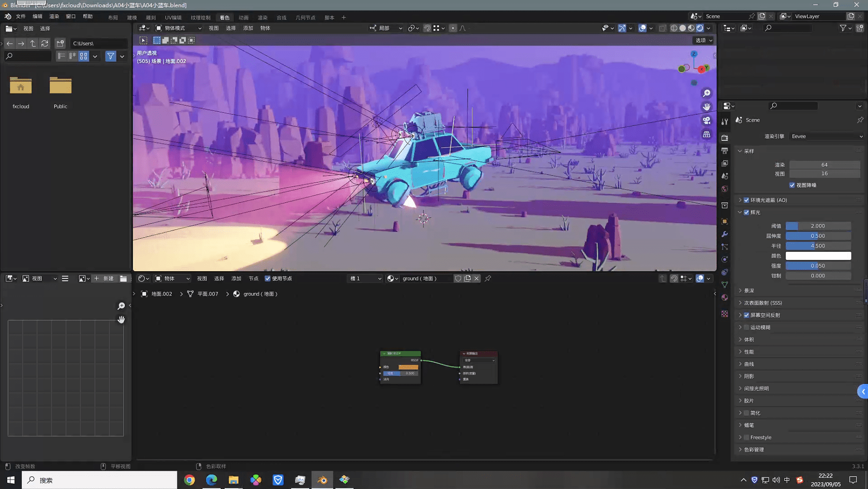Enable the 简化 checkbox

(747, 413)
